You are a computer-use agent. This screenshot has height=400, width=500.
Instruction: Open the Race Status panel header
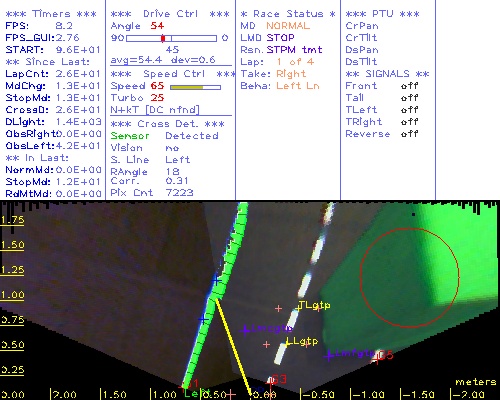[288, 14]
